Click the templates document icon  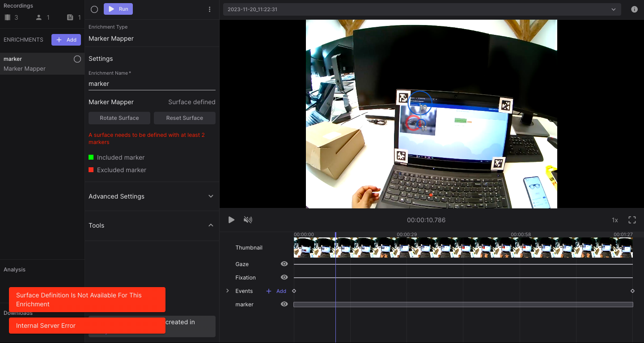70,17
